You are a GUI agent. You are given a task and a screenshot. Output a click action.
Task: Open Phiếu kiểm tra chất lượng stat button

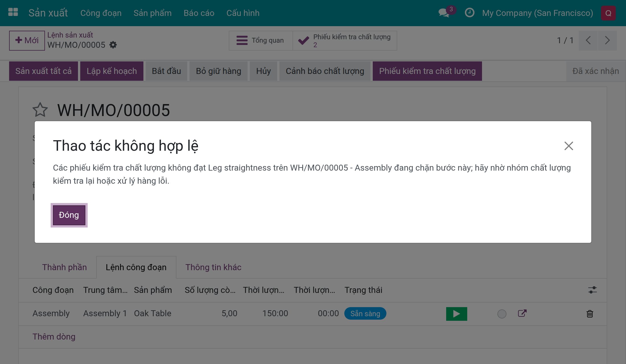coord(345,41)
